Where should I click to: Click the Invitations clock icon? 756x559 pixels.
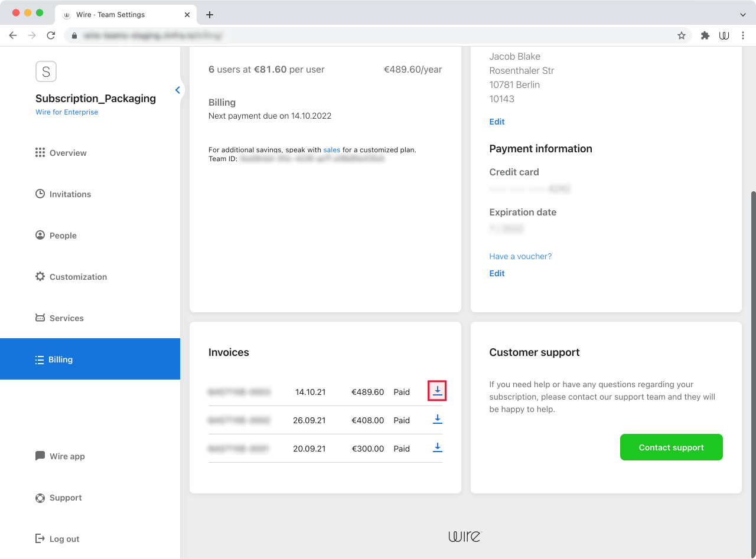tap(40, 194)
